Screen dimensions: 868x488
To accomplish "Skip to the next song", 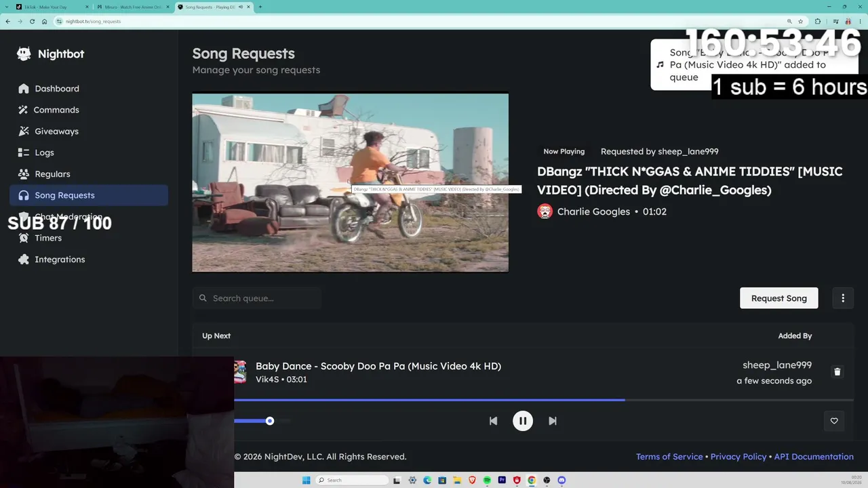I will click(x=553, y=421).
